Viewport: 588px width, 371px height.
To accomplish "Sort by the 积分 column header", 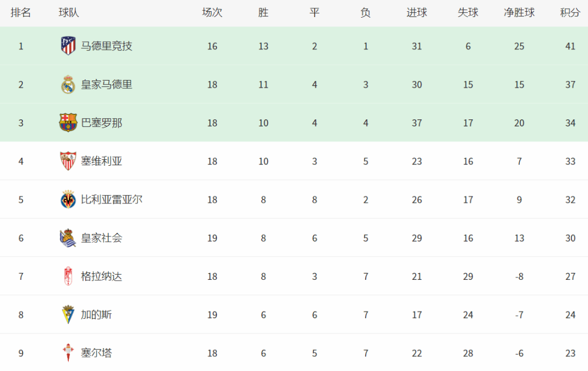I will (x=570, y=13).
